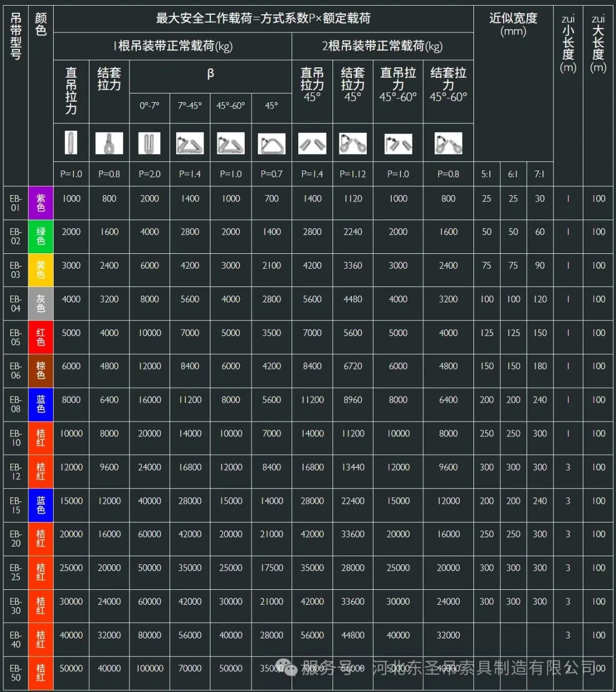The height and width of the screenshot is (692, 616).
Task: Select the U-shaped basket sling icon above P=2.0
Action: pos(149,143)
